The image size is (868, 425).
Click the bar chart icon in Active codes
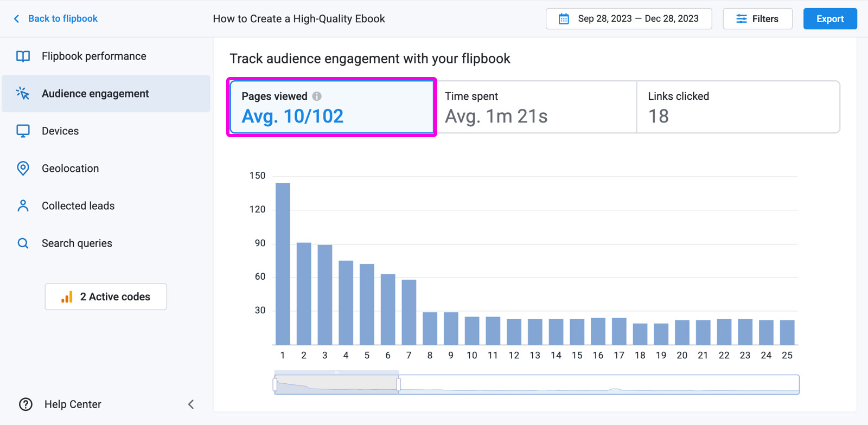pyautogui.click(x=67, y=297)
